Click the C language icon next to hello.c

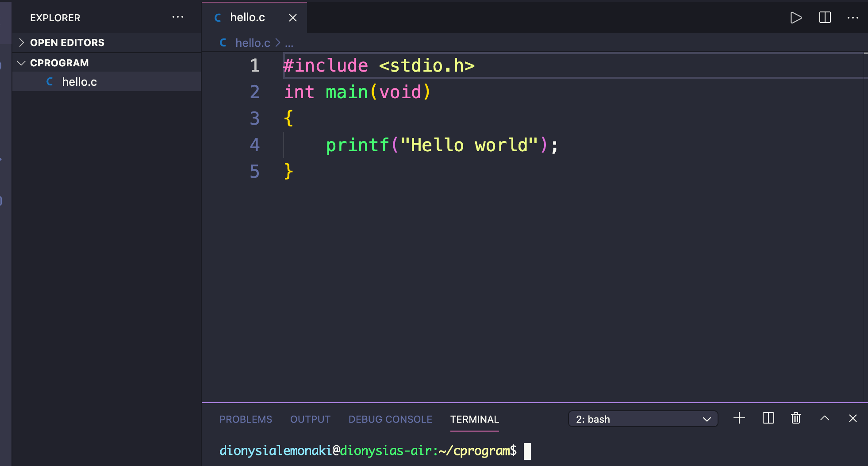click(x=217, y=17)
